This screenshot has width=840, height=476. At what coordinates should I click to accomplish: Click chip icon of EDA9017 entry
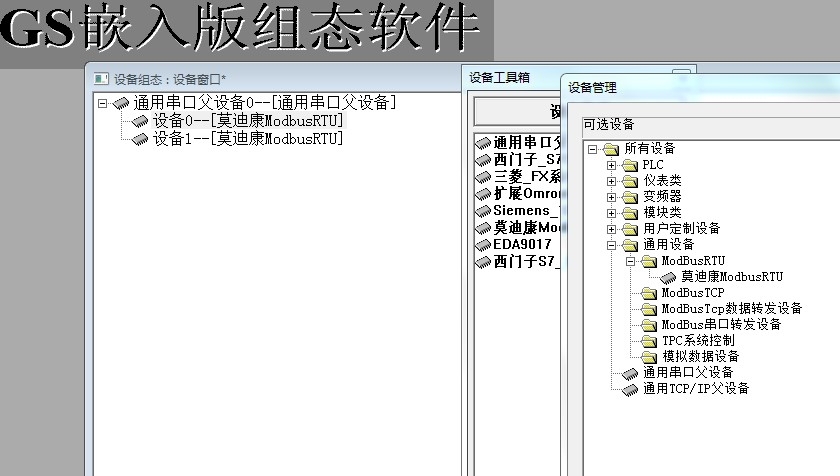(x=483, y=245)
